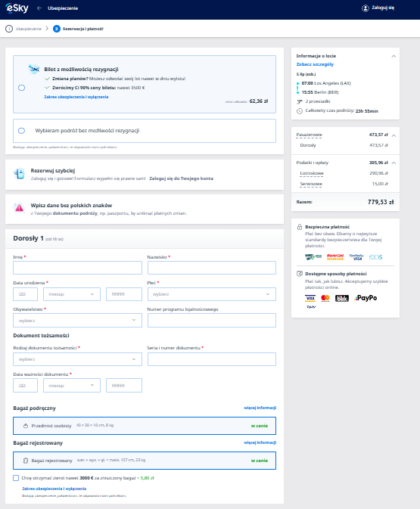
Task: Click the Mastercard payment logo
Action: coord(325,298)
